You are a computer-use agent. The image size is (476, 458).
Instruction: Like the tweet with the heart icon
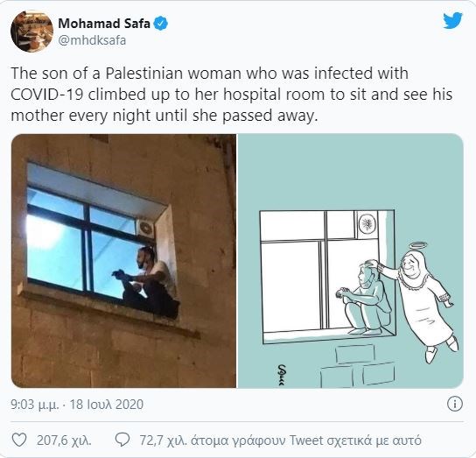click(x=19, y=440)
